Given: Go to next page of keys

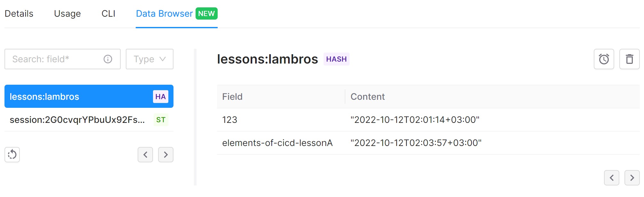Looking at the screenshot, I should [x=166, y=155].
